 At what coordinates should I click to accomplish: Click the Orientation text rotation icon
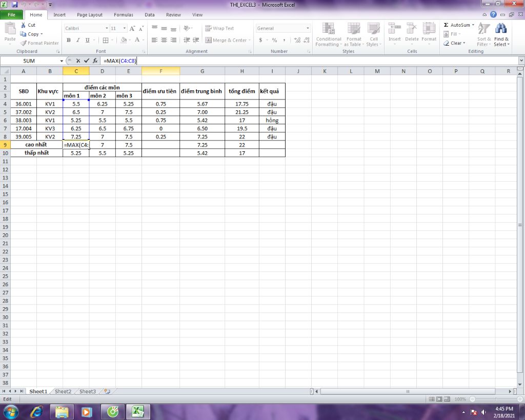click(x=187, y=29)
